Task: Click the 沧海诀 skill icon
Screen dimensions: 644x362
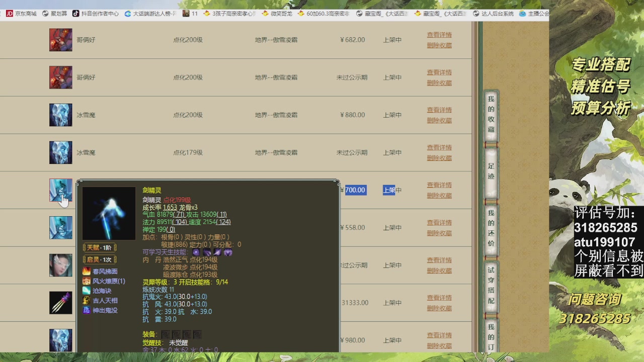Action: [87, 291]
